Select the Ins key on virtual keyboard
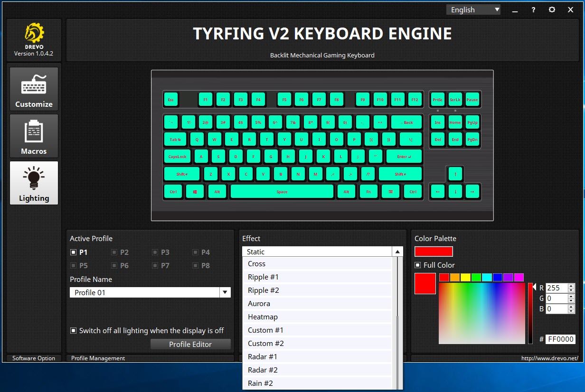The height and width of the screenshot is (392, 585). coord(438,122)
